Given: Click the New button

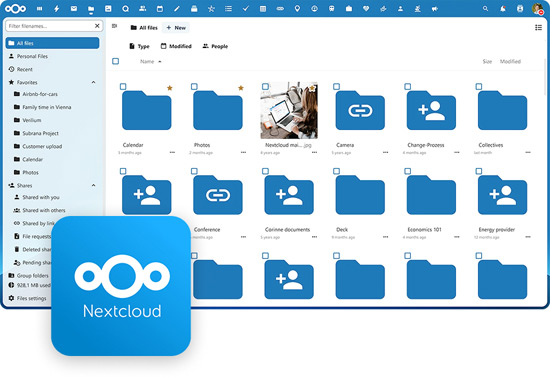Looking at the screenshot, I should (x=176, y=28).
